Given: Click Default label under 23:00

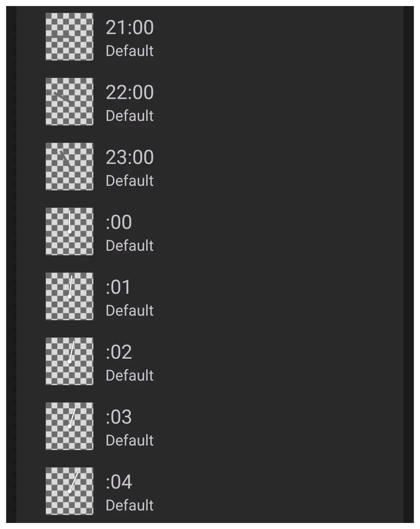Looking at the screenshot, I should pyautogui.click(x=130, y=180).
